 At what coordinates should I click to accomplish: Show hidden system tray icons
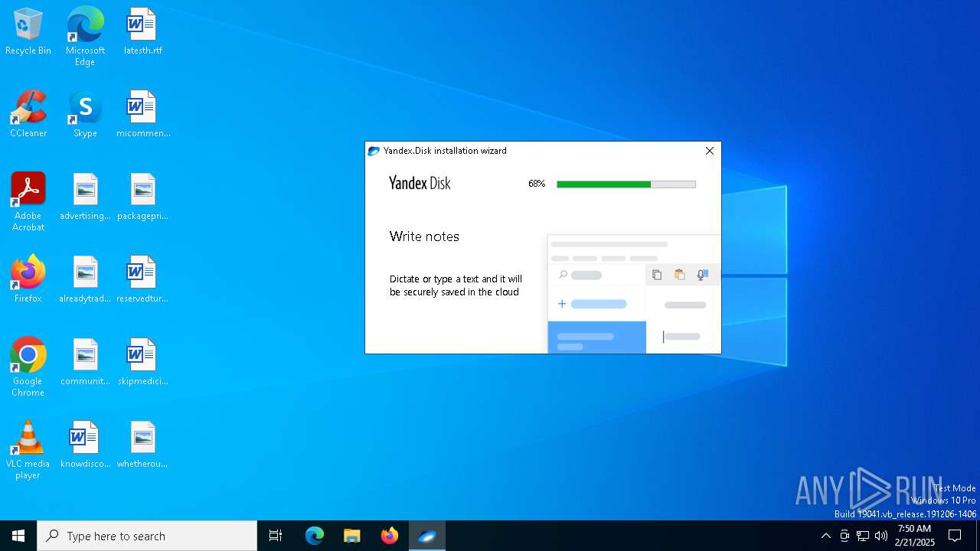(x=825, y=536)
